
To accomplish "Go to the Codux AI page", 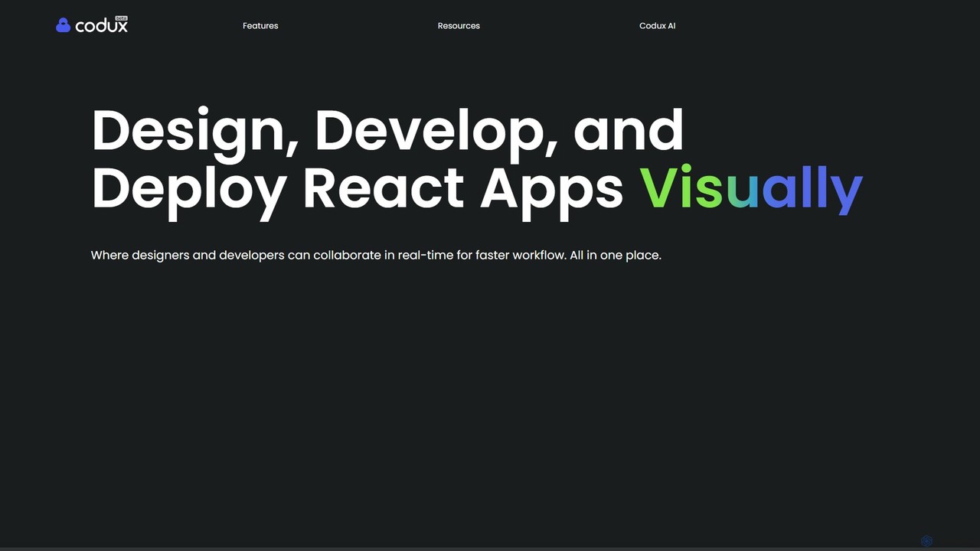I will pyautogui.click(x=657, y=26).
